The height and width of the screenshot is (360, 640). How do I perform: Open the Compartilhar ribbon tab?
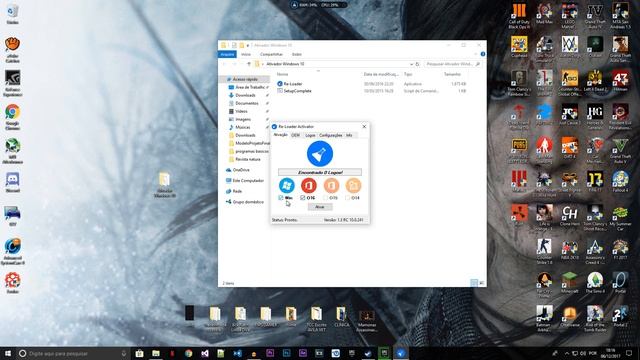271,54
